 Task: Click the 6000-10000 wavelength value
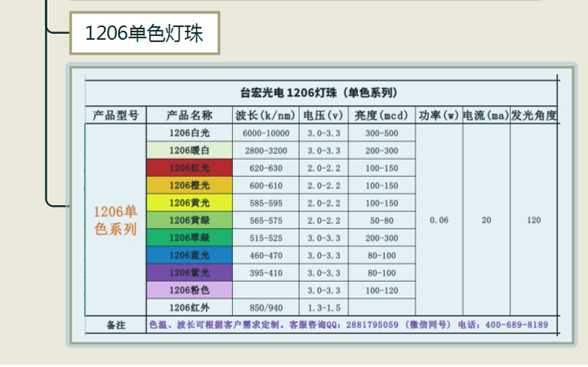click(x=265, y=133)
